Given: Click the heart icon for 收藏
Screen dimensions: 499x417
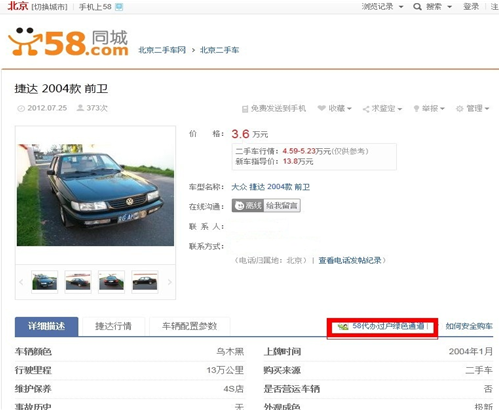Looking at the screenshot, I should pyautogui.click(x=321, y=108).
